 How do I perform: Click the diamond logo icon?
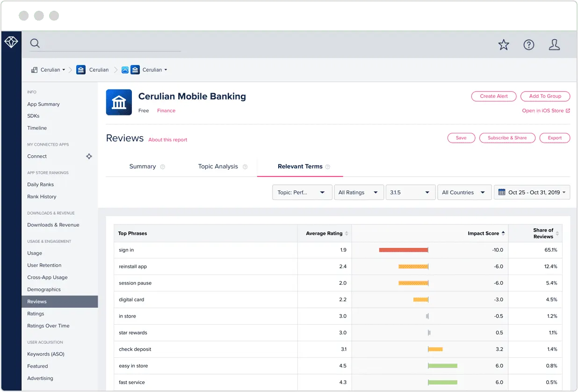(11, 43)
